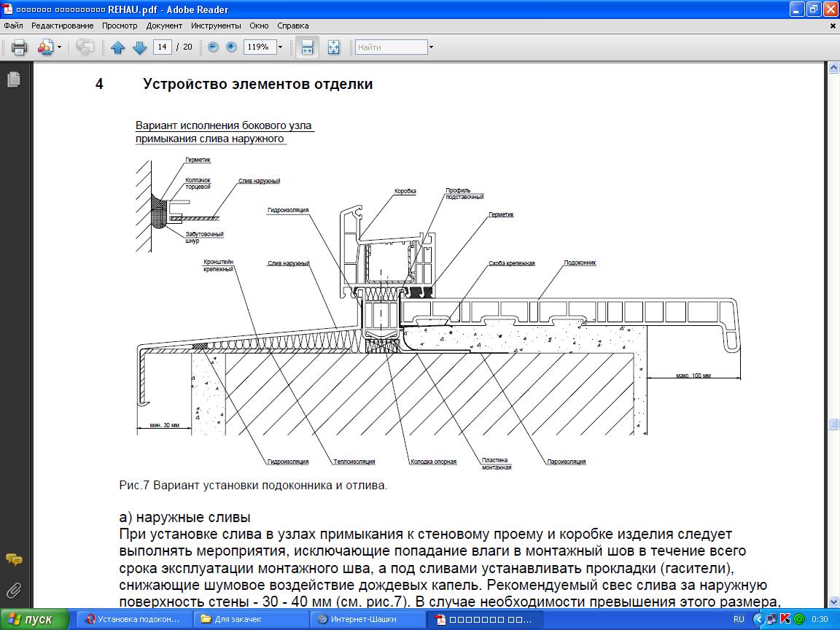This screenshot has width=840, height=630.
Task: Click caption 'Рис.7 Вариант установки подоконника и отлива.'
Action: 253,486
